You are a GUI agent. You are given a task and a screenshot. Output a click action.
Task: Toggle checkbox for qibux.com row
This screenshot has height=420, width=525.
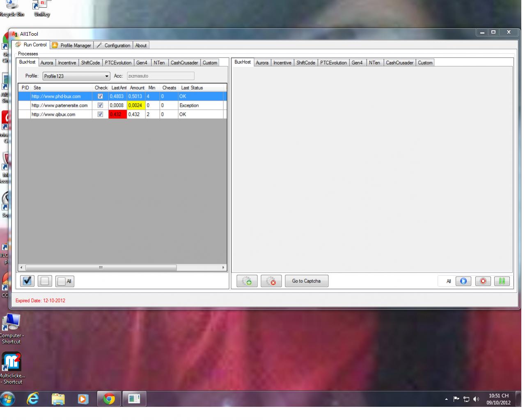click(100, 114)
